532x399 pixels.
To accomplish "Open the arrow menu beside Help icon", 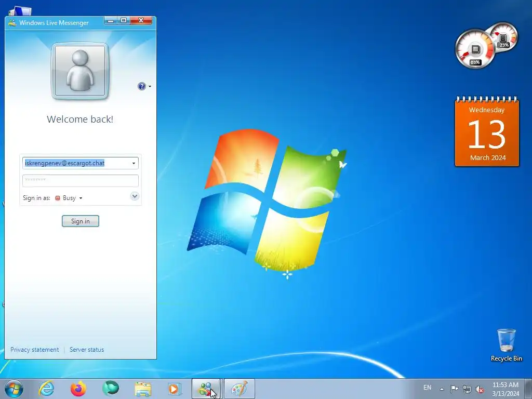I will coord(150,86).
